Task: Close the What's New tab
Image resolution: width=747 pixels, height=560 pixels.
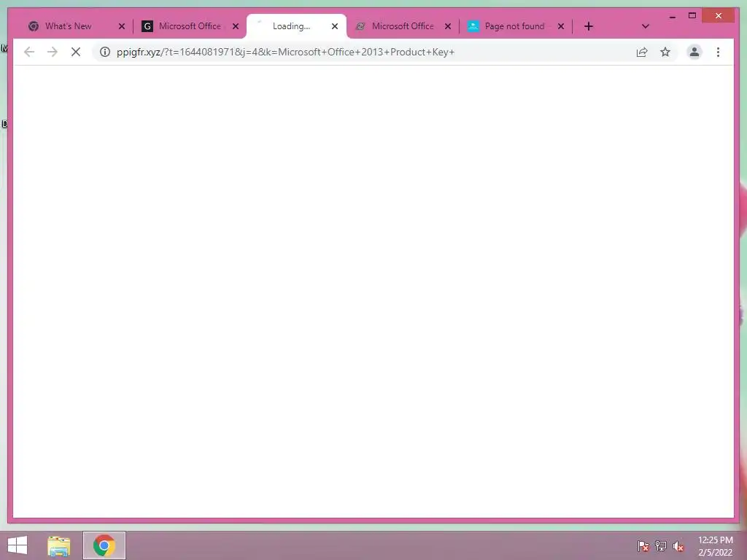Action: coord(122,26)
